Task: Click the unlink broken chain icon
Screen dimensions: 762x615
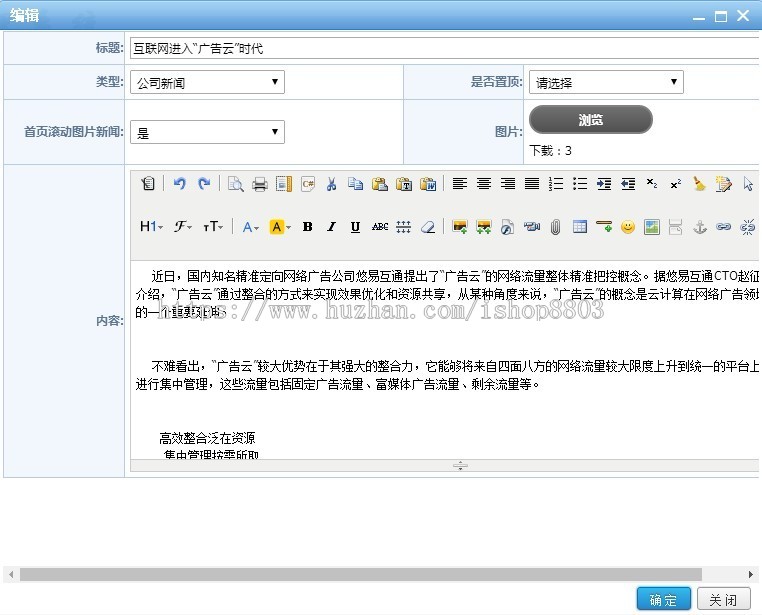Action: point(747,226)
